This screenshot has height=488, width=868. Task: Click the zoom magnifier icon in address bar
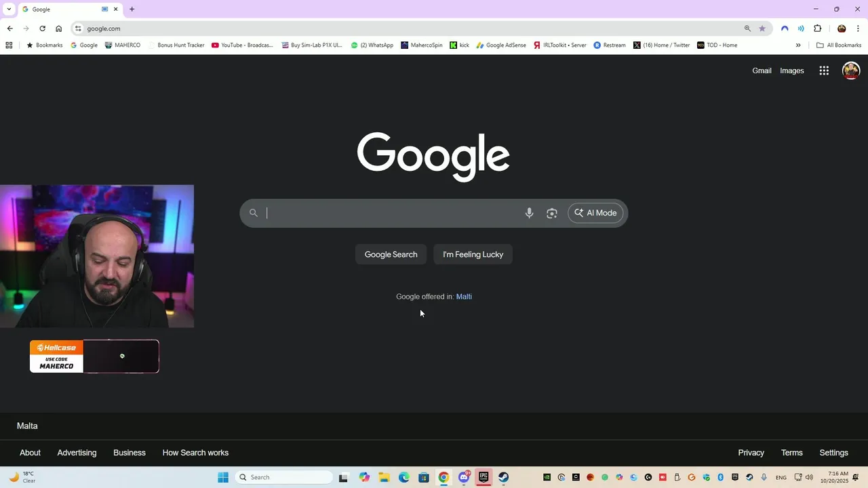tap(747, 28)
